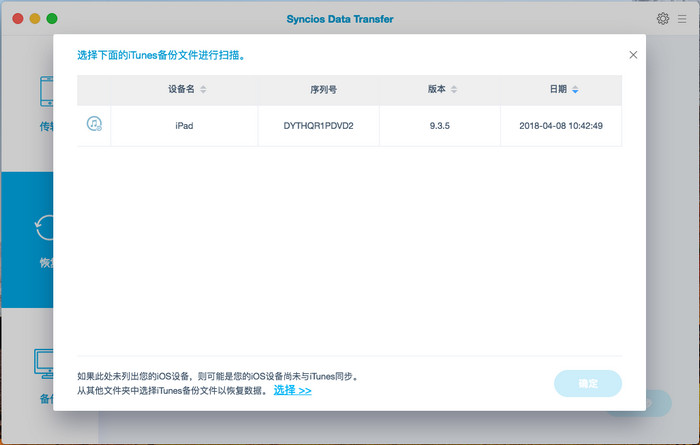Image resolution: width=700 pixels, height=445 pixels.
Task: Click the green zoom window button
Action: coord(52,18)
